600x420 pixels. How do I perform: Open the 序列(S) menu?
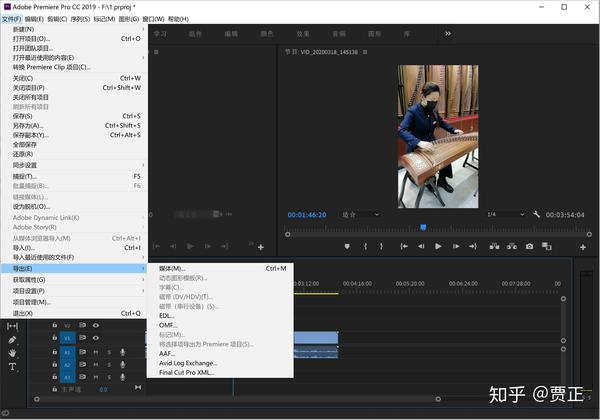click(80, 19)
